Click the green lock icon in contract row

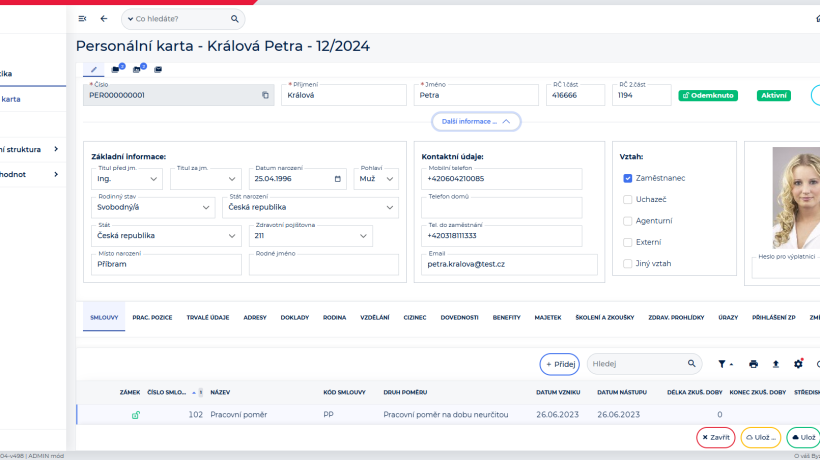tap(136, 414)
